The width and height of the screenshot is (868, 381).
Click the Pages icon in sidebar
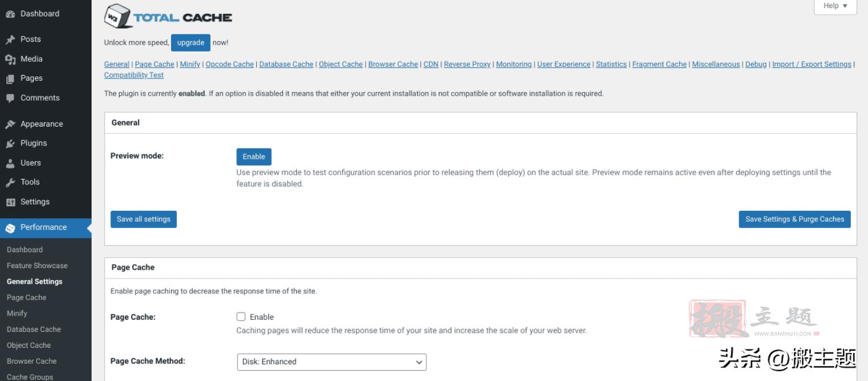(x=10, y=78)
